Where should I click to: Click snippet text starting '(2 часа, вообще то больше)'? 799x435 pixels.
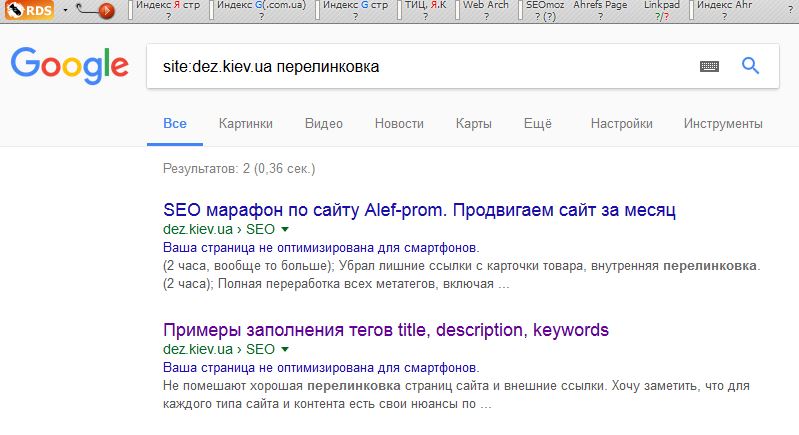coord(462,275)
